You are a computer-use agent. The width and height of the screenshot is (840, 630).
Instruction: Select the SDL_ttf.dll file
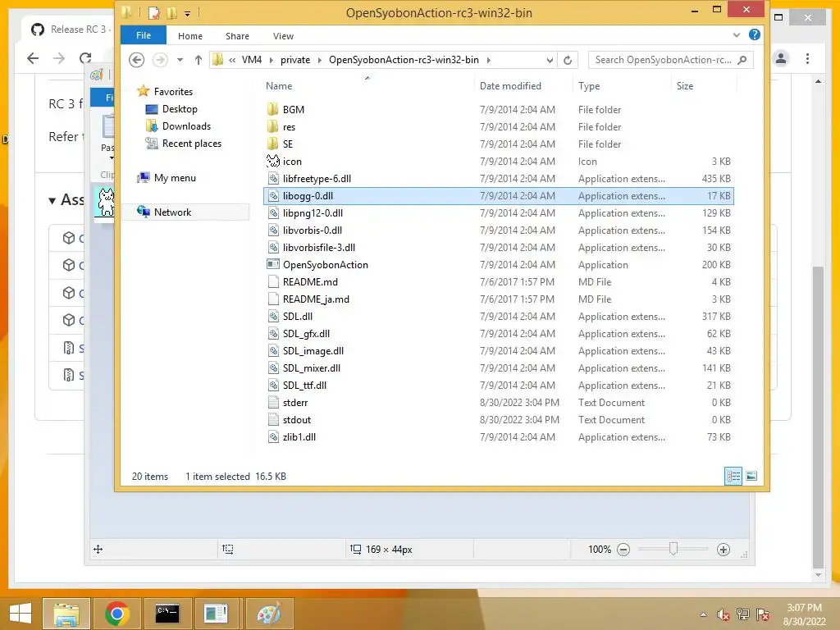pos(305,386)
